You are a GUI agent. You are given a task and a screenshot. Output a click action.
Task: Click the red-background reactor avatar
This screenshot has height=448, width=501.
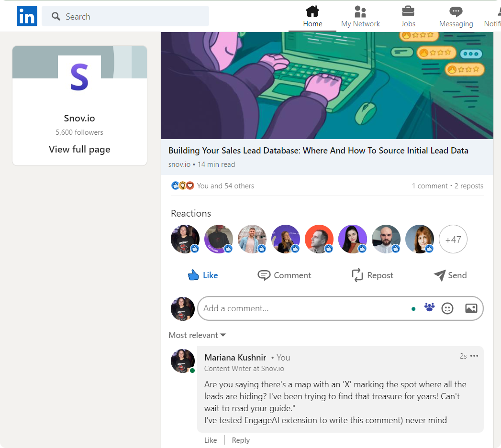(319, 239)
